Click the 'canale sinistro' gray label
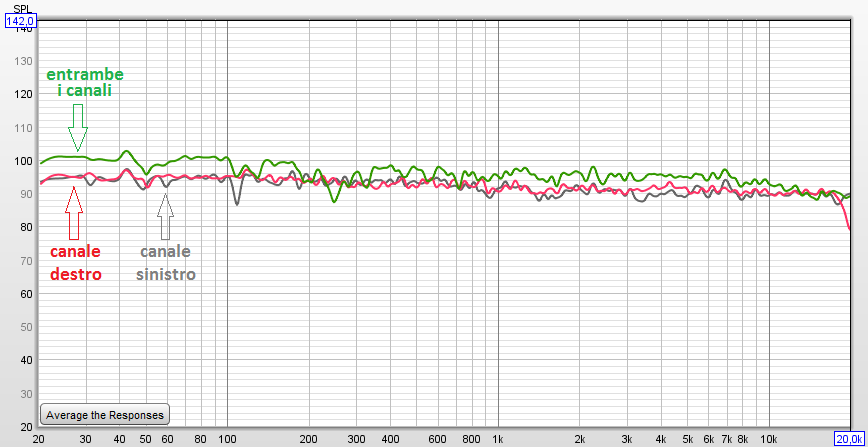 point(166,263)
